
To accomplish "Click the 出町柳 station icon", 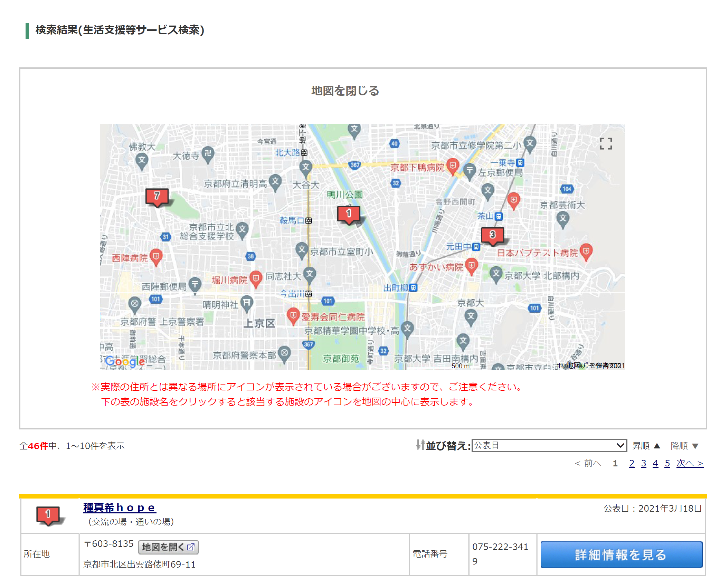I will (413, 288).
